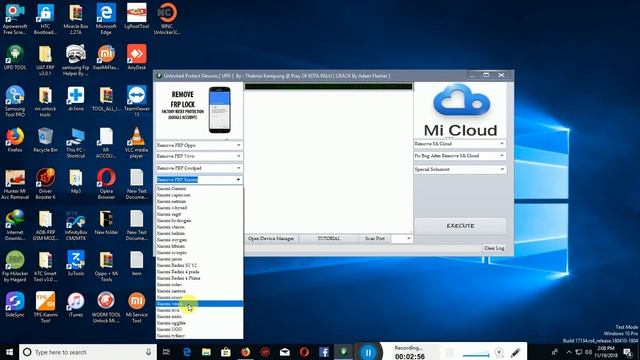The width and height of the screenshot is (640, 360).
Task: Choose Xiaomi chiron in the dropdown list
Action: pyautogui.click(x=199, y=227)
